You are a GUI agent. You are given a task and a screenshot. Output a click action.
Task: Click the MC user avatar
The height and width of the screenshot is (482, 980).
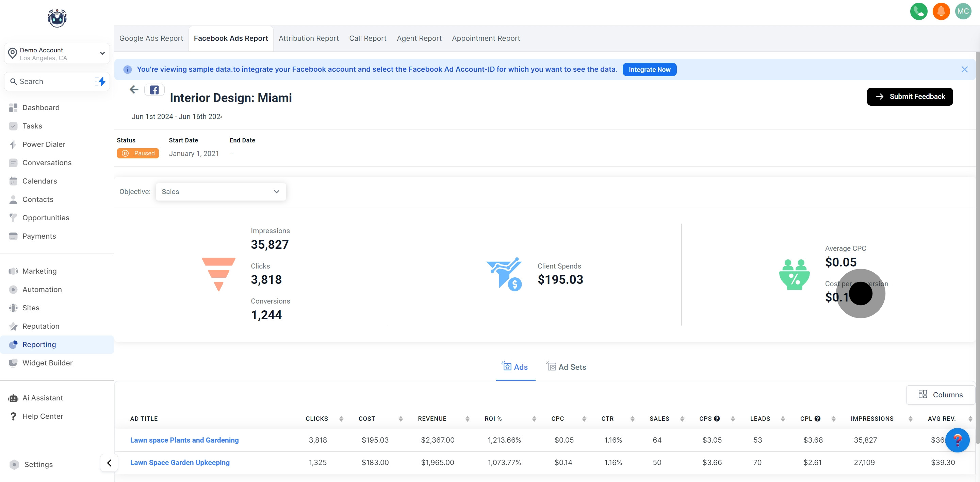pos(963,11)
